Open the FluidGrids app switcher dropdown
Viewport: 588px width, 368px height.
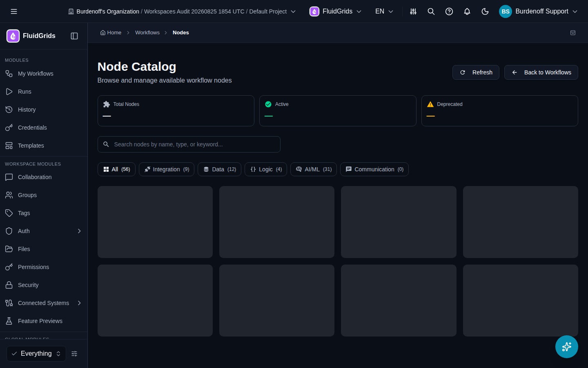tap(336, 11)
